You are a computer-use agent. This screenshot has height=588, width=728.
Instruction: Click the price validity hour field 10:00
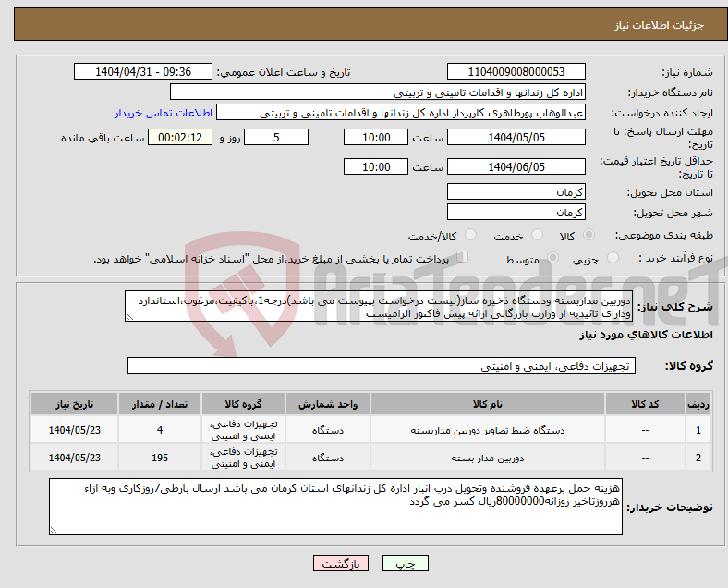pos(376,166)
